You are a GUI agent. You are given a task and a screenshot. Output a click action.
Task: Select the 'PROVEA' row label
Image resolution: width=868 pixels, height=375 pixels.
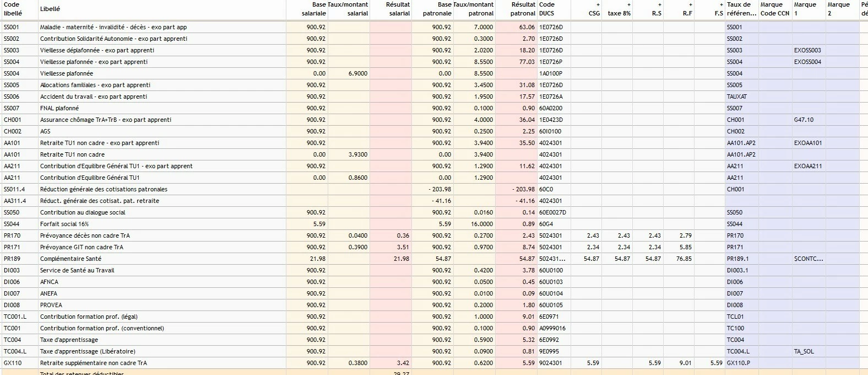[x=51, y=305]
